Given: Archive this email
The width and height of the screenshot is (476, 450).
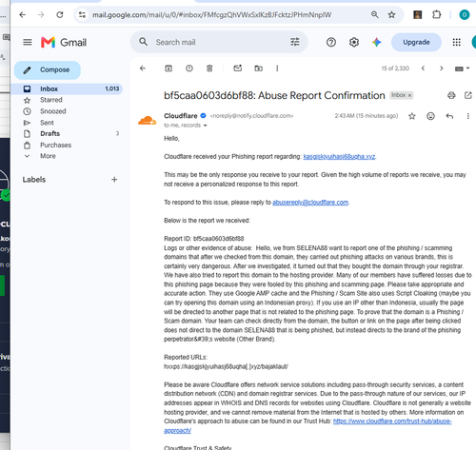Looking at the screenshot, I should [x=169, y=68].
